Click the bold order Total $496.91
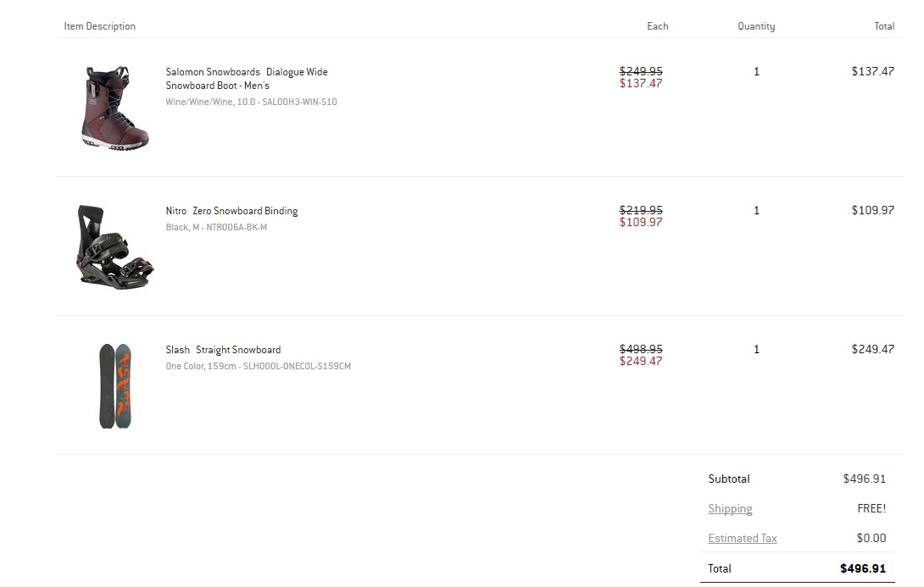This screenshot has width=924, height=587. click(863, 568)
